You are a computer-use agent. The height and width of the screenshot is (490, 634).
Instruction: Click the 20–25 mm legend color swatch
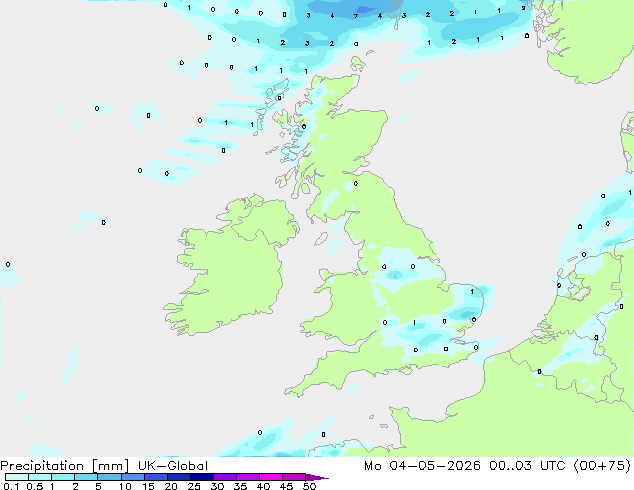(179, 477)
